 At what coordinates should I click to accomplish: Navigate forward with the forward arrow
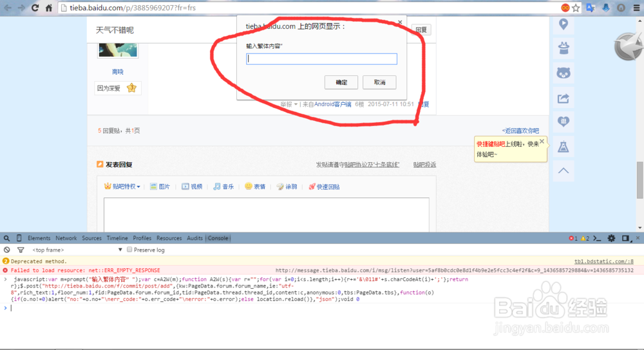point(21,8)
